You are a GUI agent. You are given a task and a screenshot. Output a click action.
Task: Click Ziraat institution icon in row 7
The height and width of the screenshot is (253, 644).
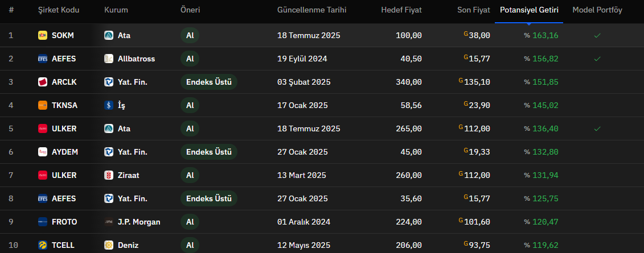pyautogui.click(x=109, y=175)
